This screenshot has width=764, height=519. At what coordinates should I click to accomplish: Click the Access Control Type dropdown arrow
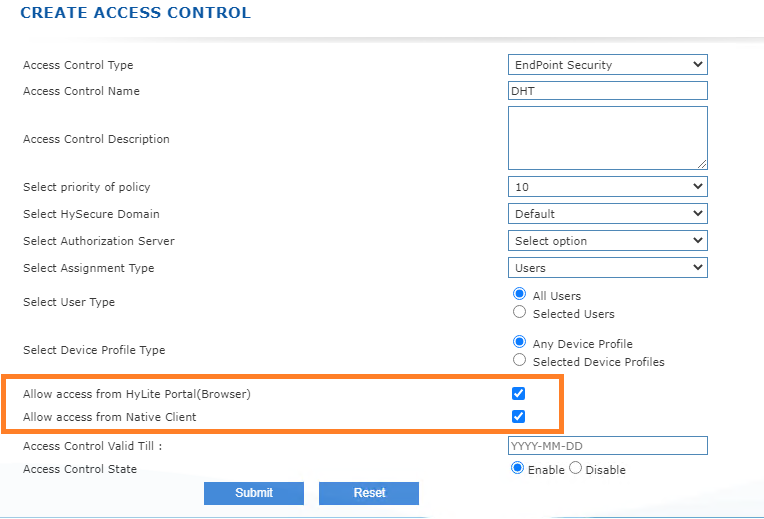698,64
